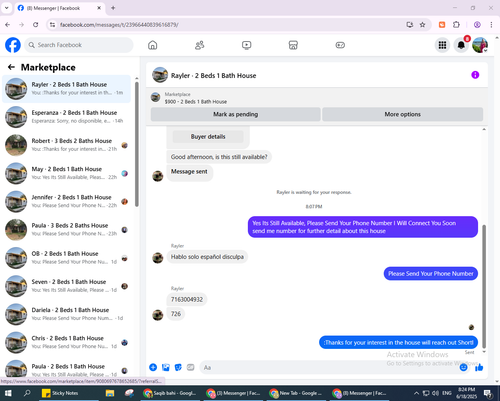Go to the Home feed icon

(x=153, y=45)
